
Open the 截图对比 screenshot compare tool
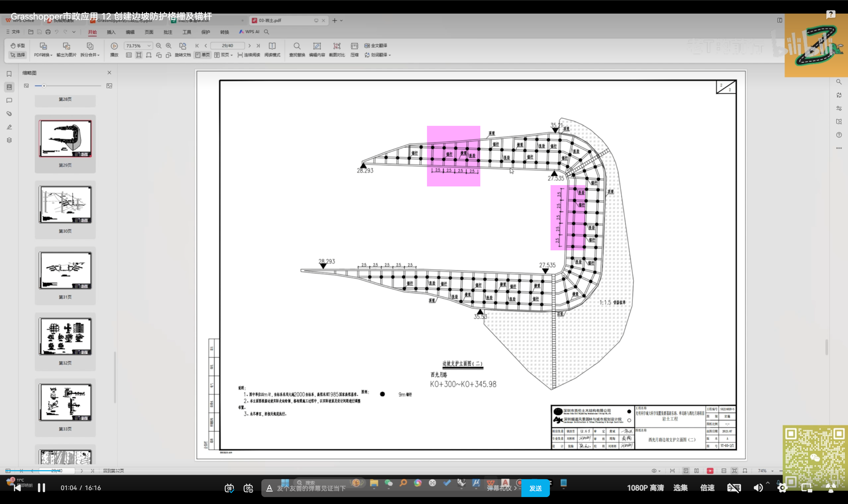point(337,46)
